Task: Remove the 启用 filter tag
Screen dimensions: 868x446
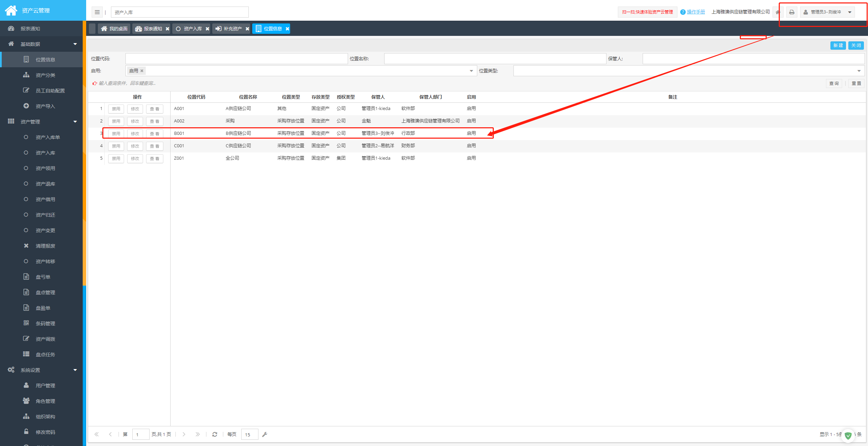Action: click(142, 71)
